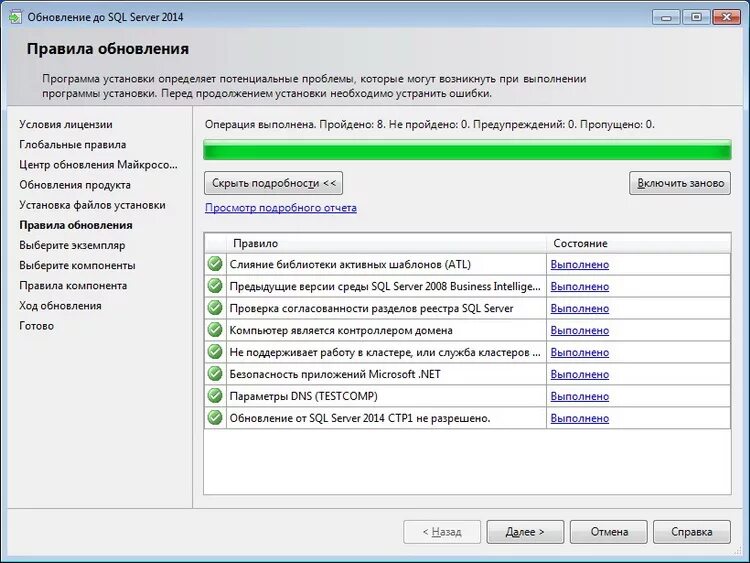The width and height of the screenshot is (750, 563).
Task: Open help via Справка button
Action: click(x=692, y=532)
